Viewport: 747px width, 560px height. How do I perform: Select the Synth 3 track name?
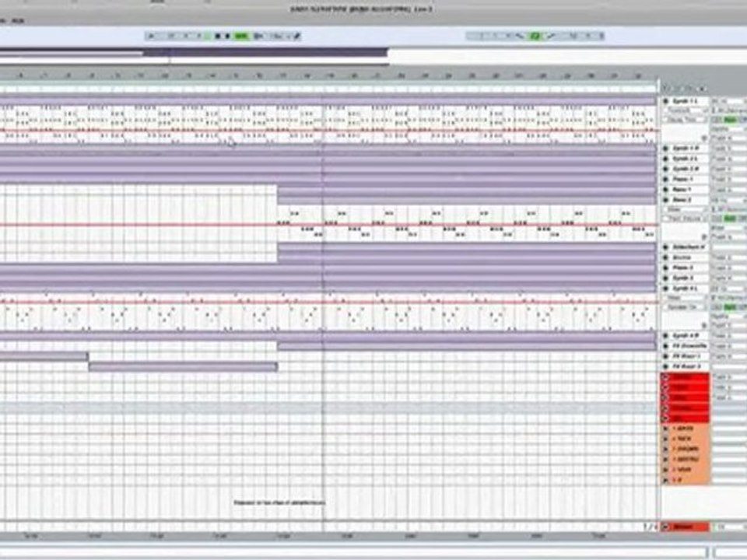682,278
